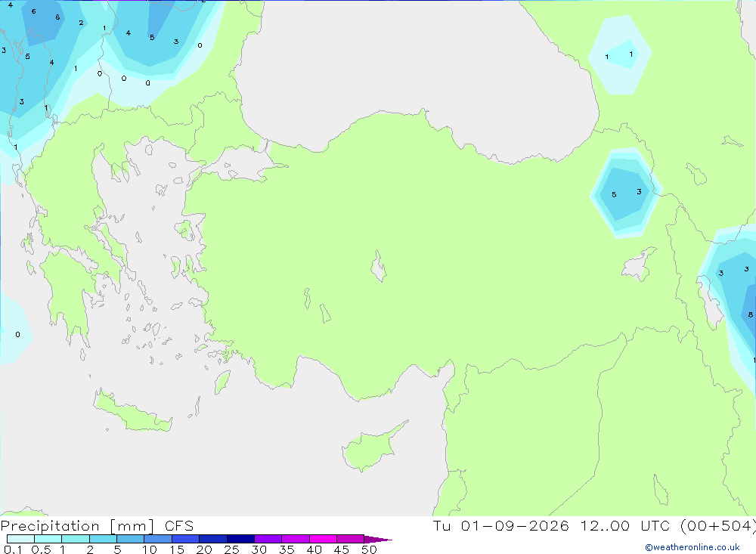The height and width of the screenshot is (554, 756).
Task: Click the 40–45 mm magenta legend swatch
Action: point(323,539)
